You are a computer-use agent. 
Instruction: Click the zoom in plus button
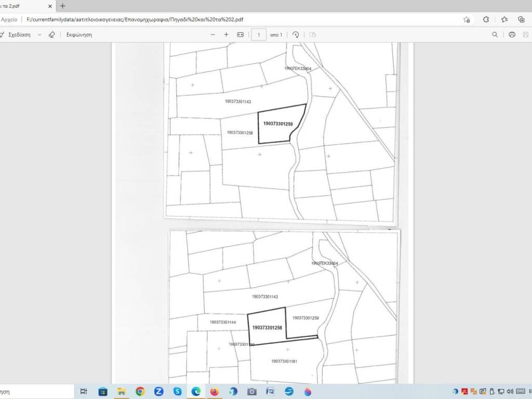[226, 35]
